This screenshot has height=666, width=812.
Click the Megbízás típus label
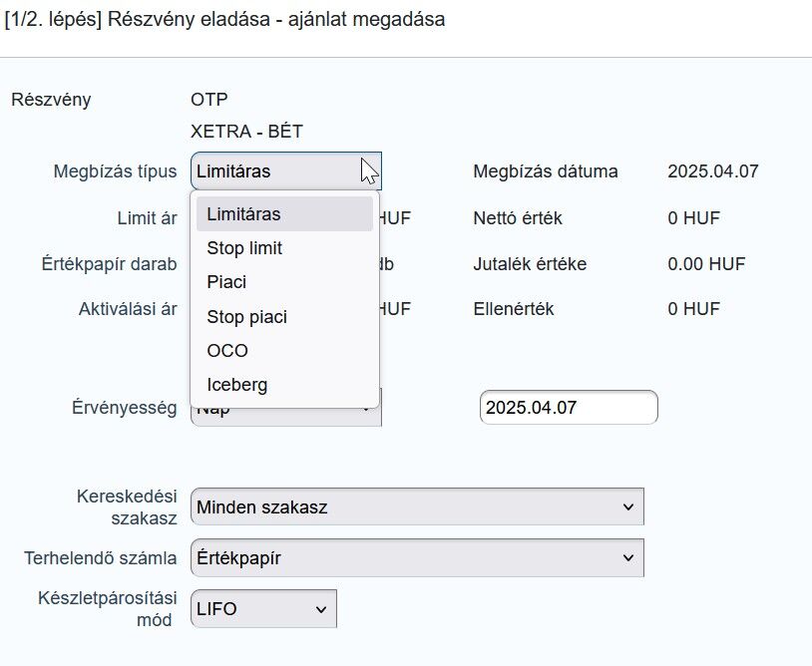[115, 171]
